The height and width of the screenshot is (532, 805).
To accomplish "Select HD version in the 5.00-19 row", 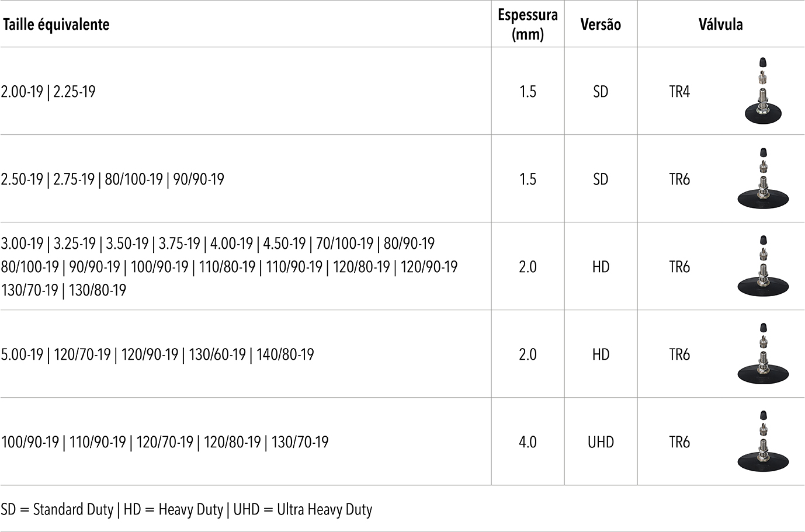I will tap(601, 354).
